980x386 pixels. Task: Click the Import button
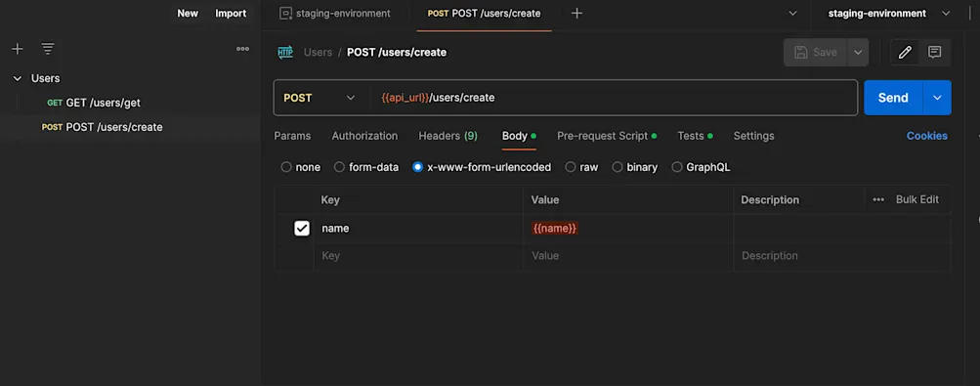coord(231,13)
